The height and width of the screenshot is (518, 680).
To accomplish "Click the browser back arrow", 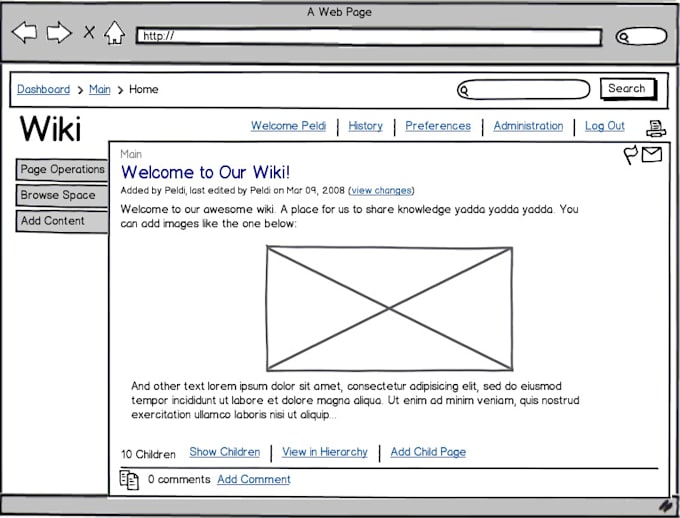I will (x=24, y=33).
